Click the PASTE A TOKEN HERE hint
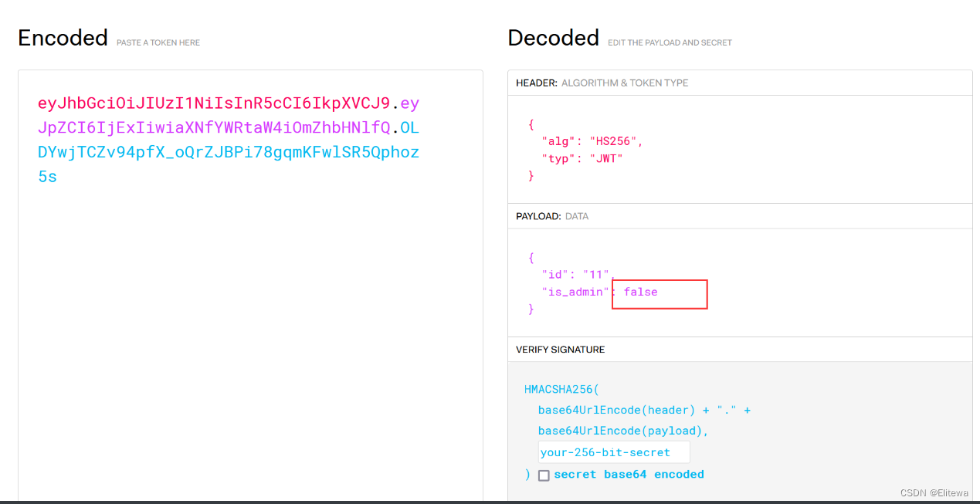 pyautogui.click(x=158, y=42)
